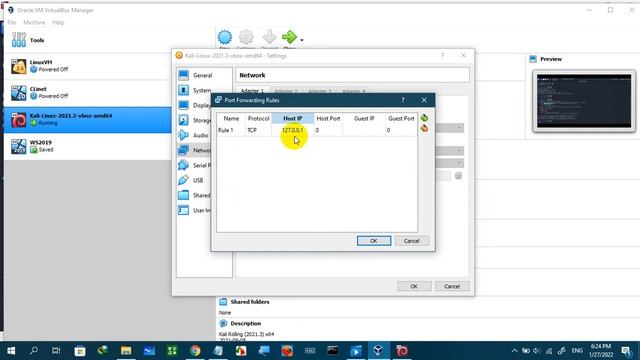Click the 127.0.0.1 Host IP cell

(293, 130)
